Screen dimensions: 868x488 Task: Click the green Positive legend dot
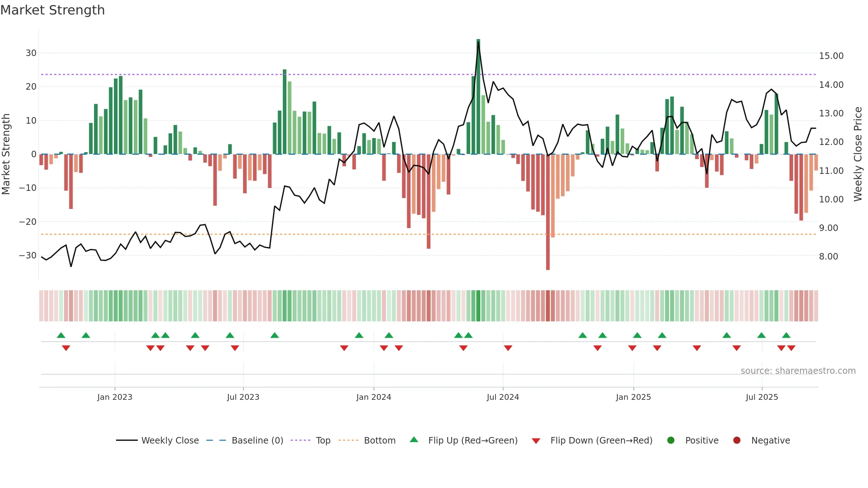671,440
